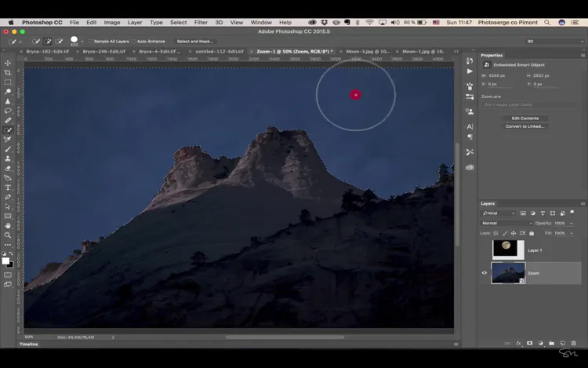Screen dimensions: 588x368
Task: Open the Fill slider dropdown
Action: pos(571,233)
